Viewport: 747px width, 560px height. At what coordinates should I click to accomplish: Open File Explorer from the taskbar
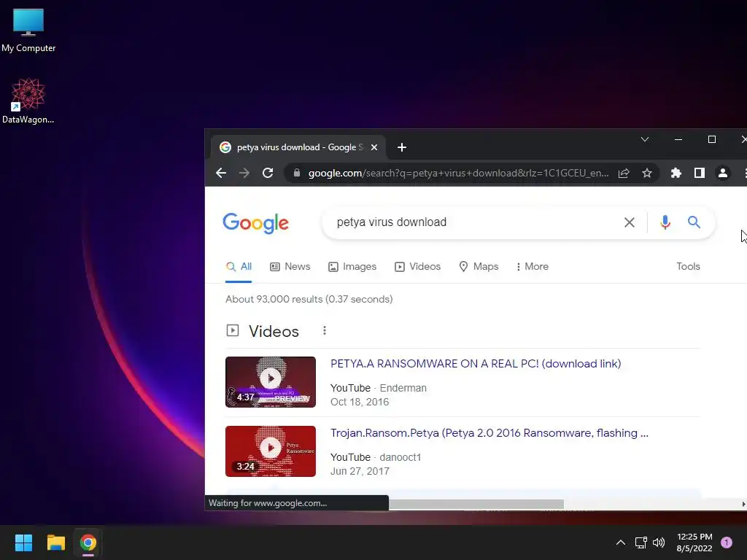(x=55, y=542)
